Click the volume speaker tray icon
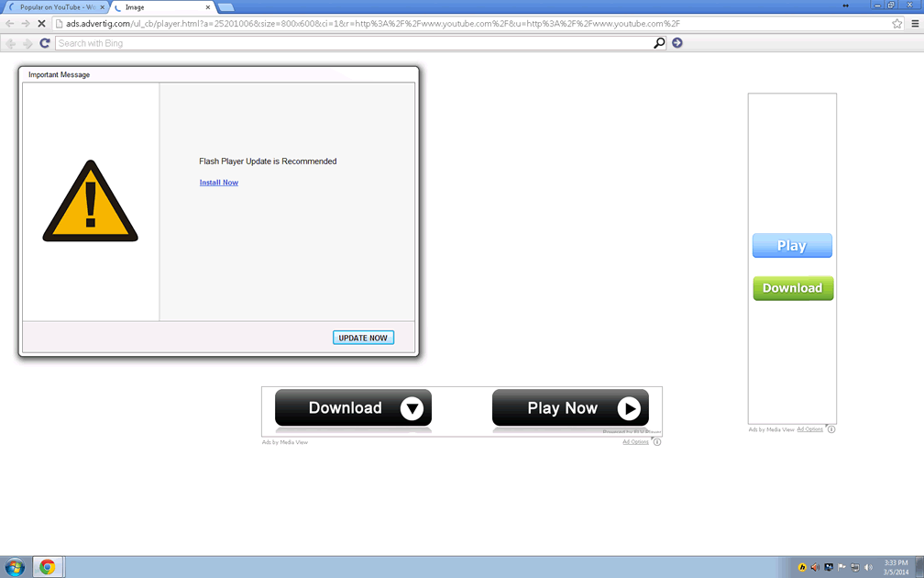Viewport: 924px width, 578px height. [x=868, y=567]
